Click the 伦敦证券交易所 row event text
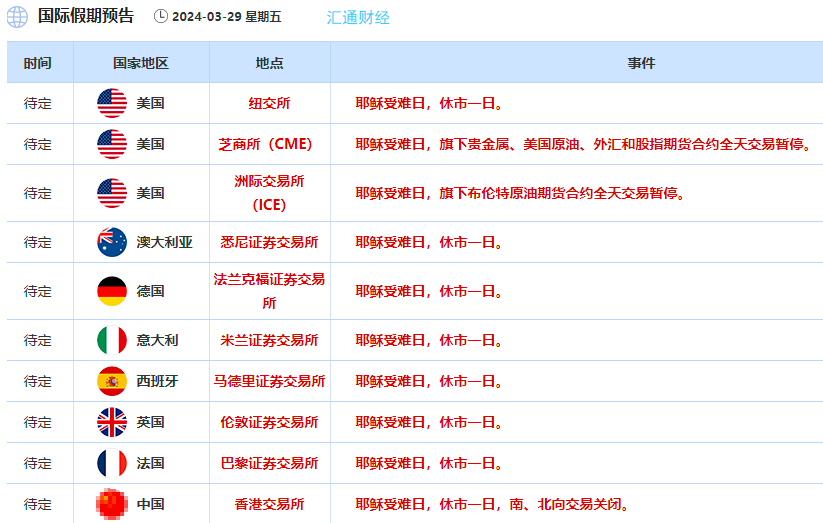 [x=429, y=422]
